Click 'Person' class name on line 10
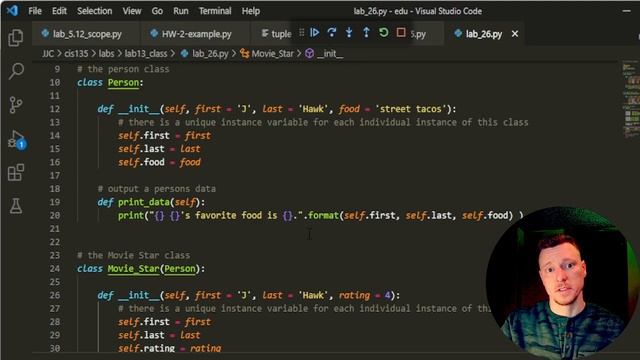Screen dimensions: 640x360 coord(123,82)
